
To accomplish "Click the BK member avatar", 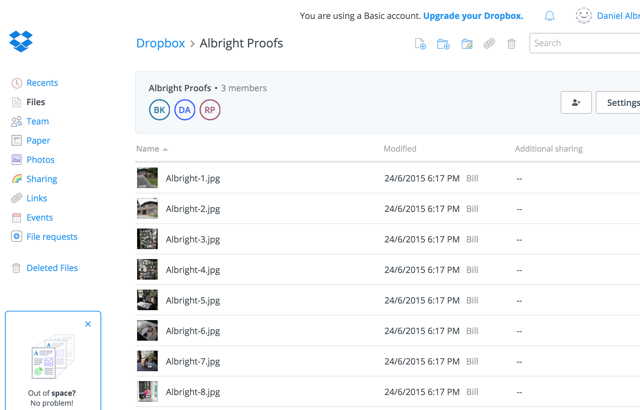I will coord(160,110).
